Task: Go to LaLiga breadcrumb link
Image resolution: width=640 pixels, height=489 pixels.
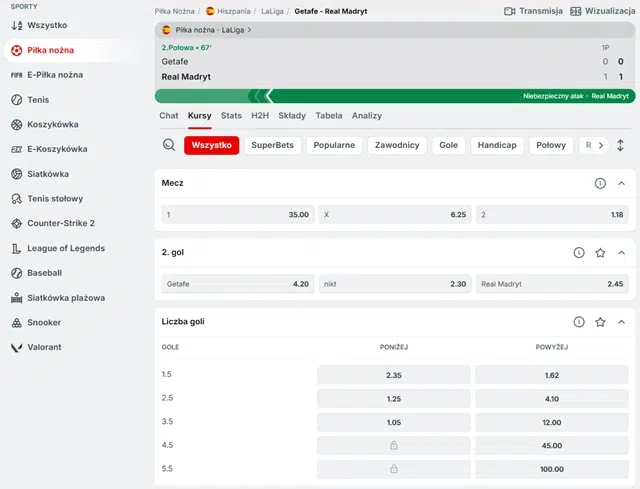Action: [x=272, y=11]
